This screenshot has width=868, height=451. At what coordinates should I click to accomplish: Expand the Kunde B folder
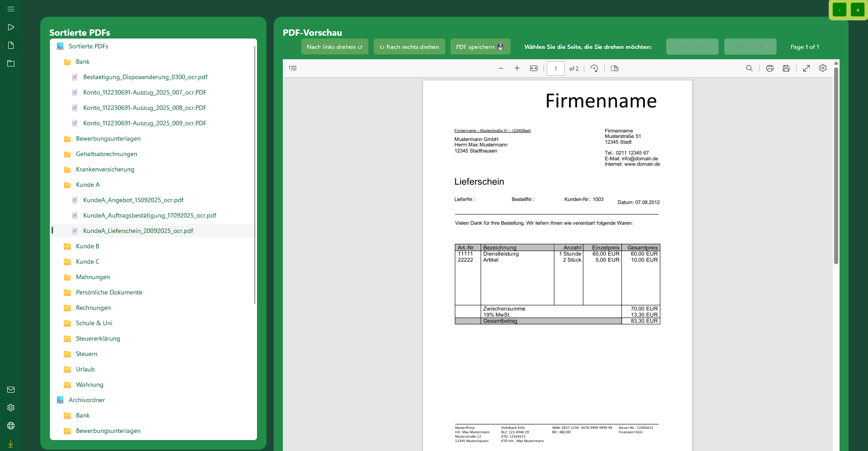pyautogui.click(x=87, y=246)
